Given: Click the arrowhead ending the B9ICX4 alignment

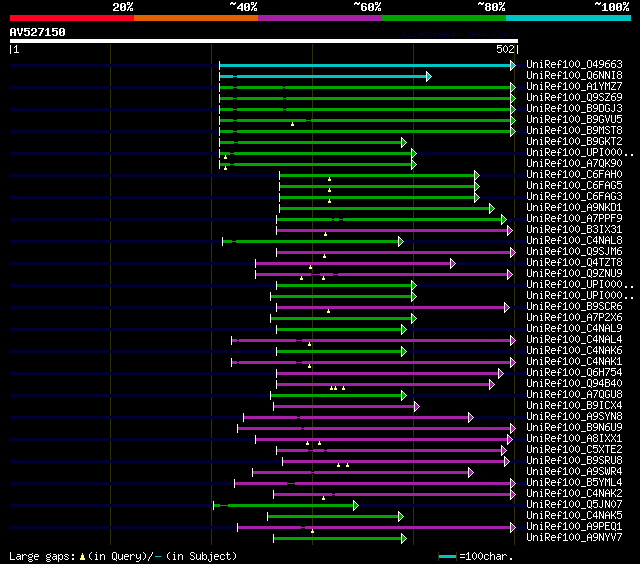Looking at the screenshot, I should pos(417,406).
